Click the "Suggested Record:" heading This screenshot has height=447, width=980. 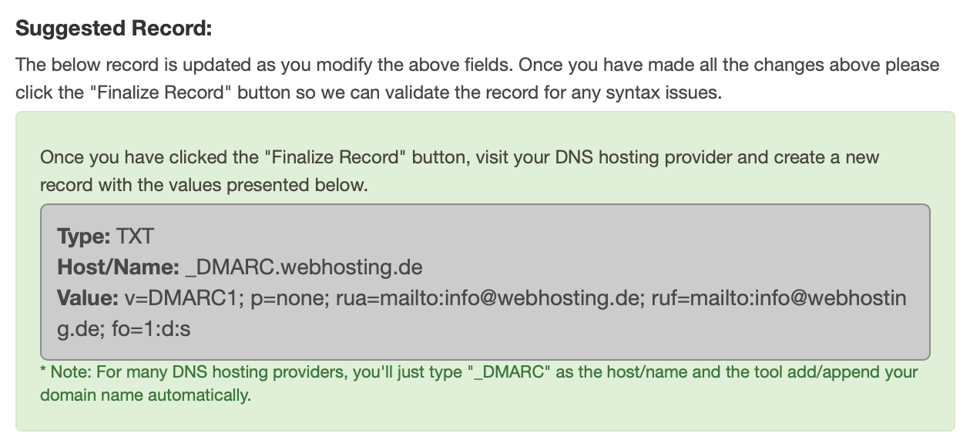pyautogui.click(x=113, y=29)
